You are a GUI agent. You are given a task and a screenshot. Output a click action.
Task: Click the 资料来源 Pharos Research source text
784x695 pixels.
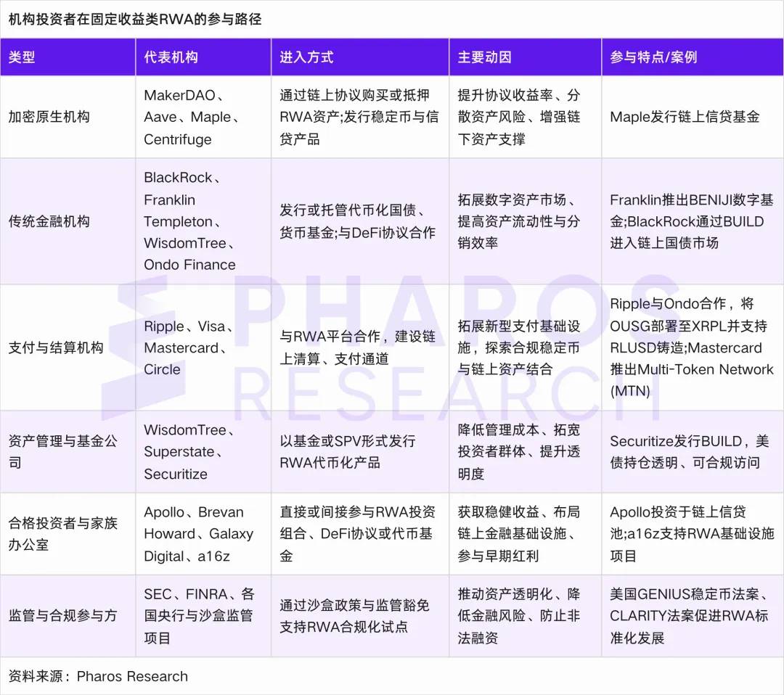pos(97,676)
